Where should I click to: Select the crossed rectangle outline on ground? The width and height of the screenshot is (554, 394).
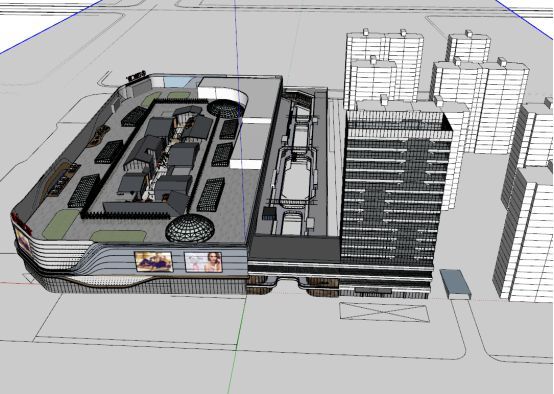pos(384,312)
